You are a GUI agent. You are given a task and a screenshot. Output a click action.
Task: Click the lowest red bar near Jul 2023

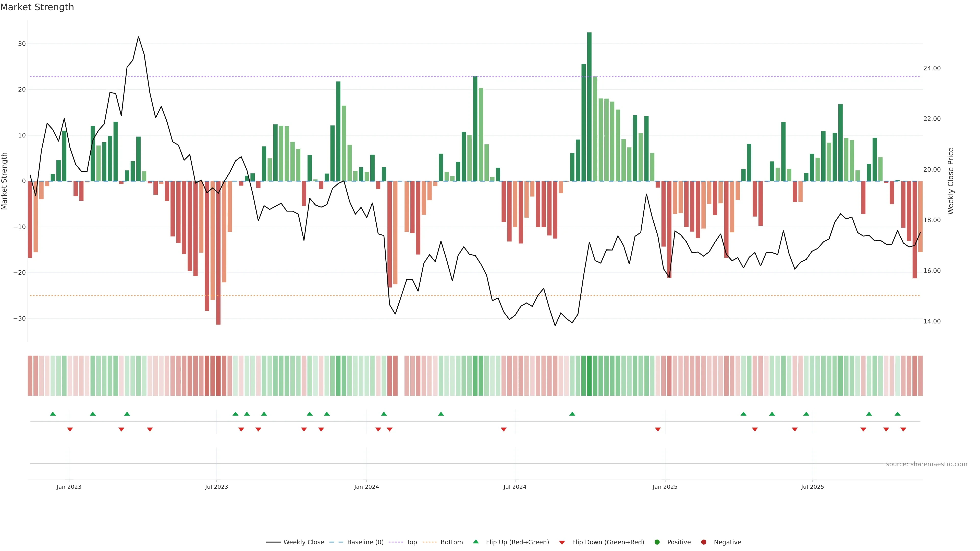coord(218,253)
